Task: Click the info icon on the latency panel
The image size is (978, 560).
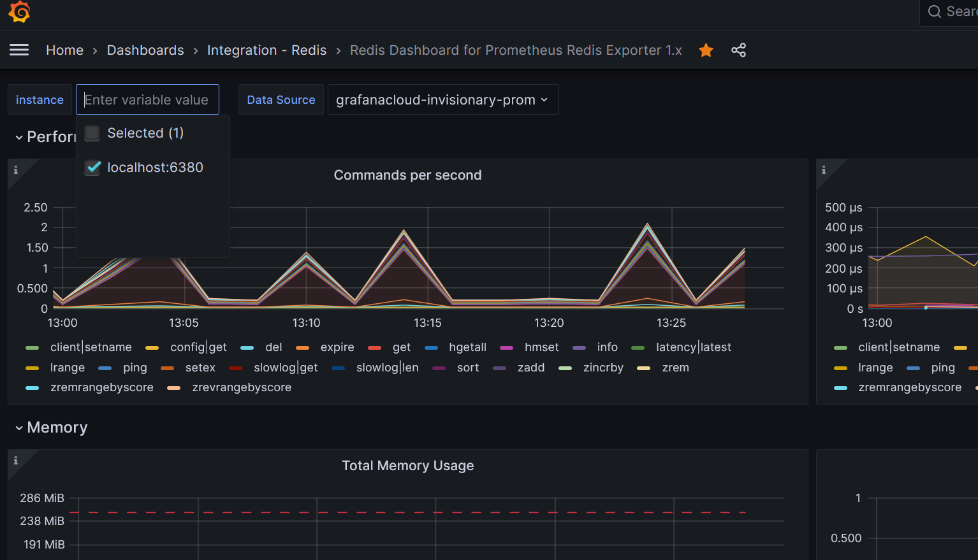Action: [823, 169]
